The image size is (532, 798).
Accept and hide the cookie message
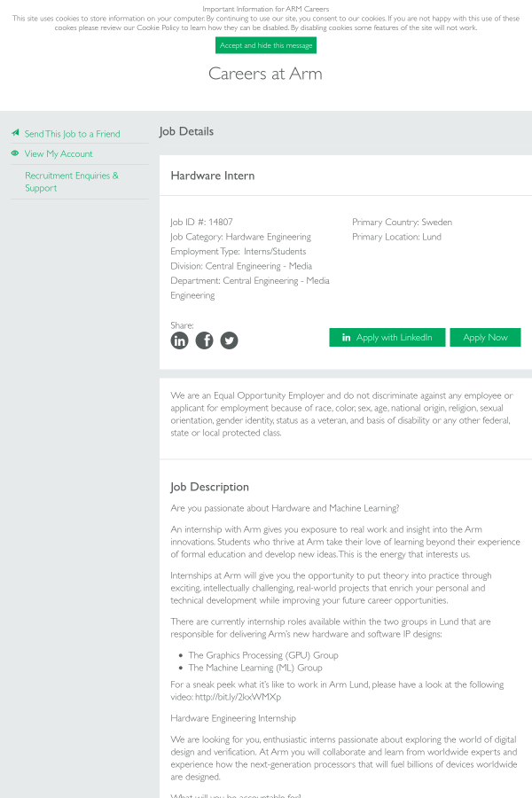point(266,45)
